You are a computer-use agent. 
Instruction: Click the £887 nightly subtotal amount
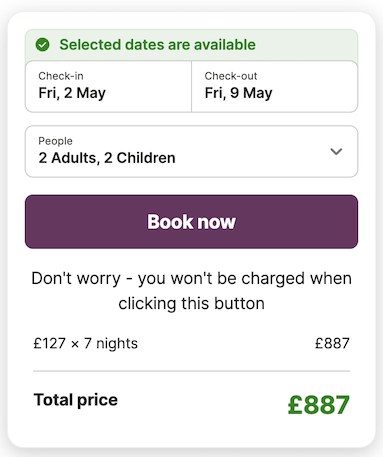332,343
